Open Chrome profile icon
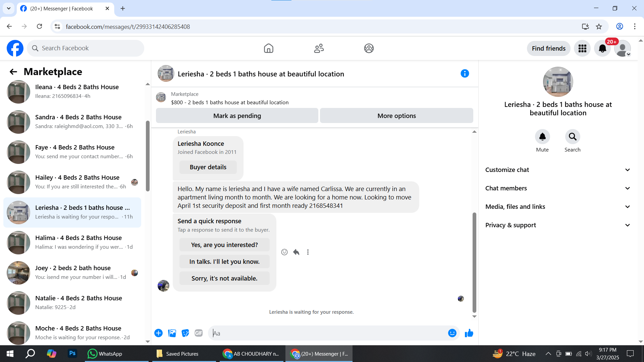Viewport: 644px width, 362px height. coord(620,26)
